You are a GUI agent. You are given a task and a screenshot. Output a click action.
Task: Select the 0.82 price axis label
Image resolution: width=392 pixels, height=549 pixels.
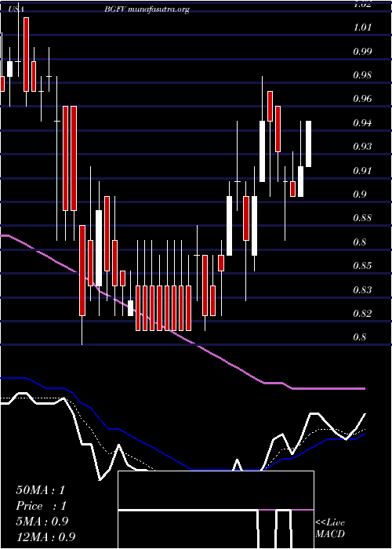point(362,313)
